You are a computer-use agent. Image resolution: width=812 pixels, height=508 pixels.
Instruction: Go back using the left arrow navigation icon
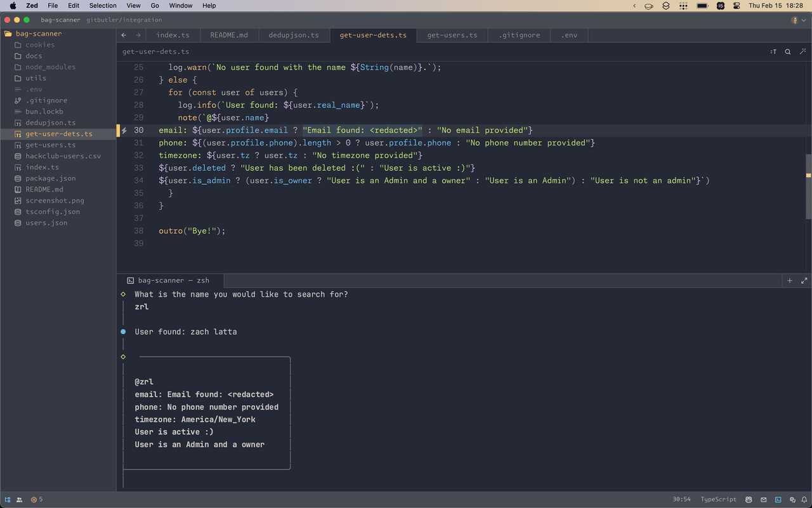pos(124,35)
